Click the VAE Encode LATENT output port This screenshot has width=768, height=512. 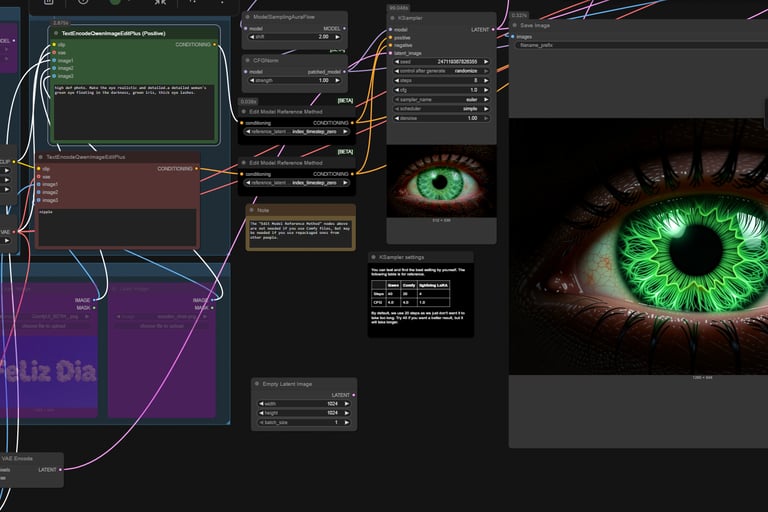click(x=60, y=469)
